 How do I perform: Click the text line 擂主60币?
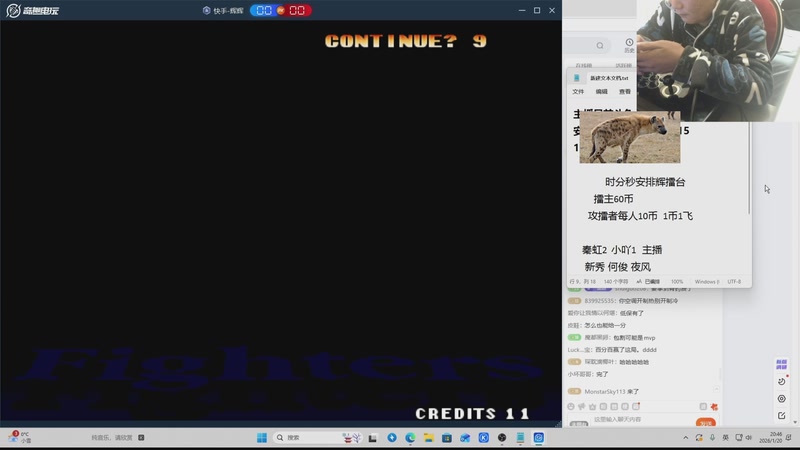tap(613, 199)
